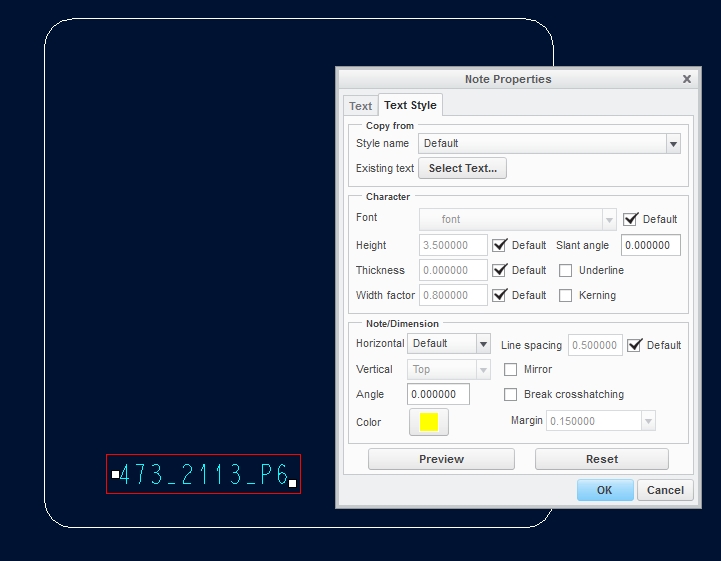The height and width of the screenshot is (561, 721).
Task: Enable the Mirror checkbox
Action: tap(510, 369)
